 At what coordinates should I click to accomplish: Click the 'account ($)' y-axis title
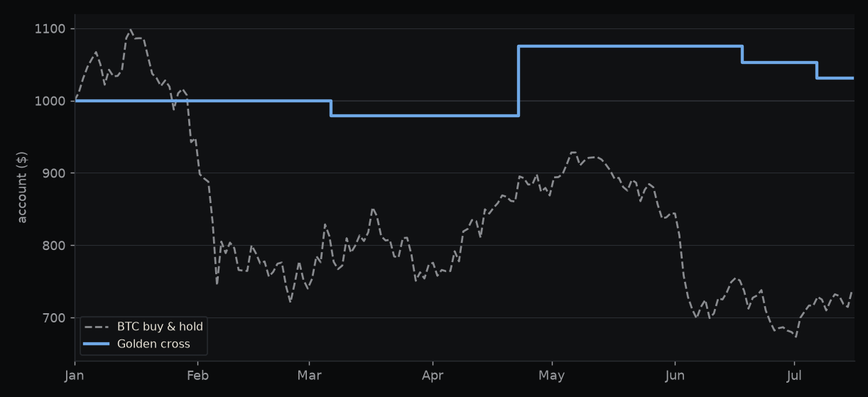22,187
